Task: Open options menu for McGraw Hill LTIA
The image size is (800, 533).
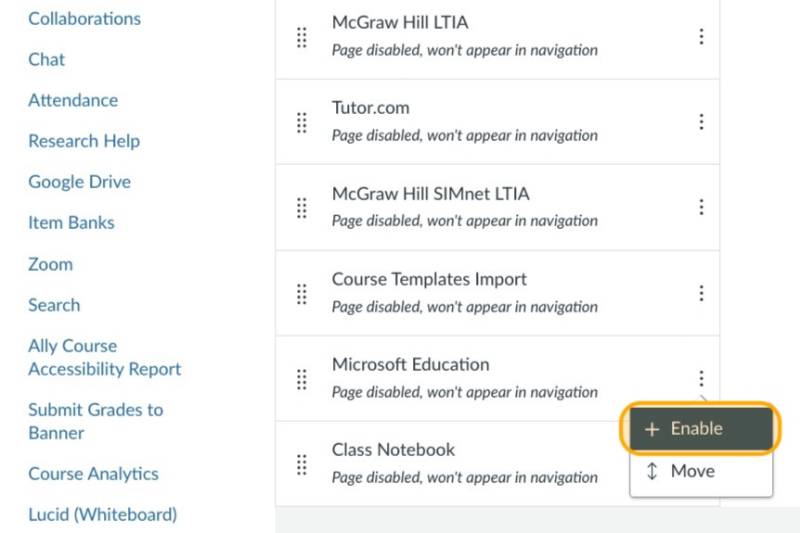Action: point(702,37)
